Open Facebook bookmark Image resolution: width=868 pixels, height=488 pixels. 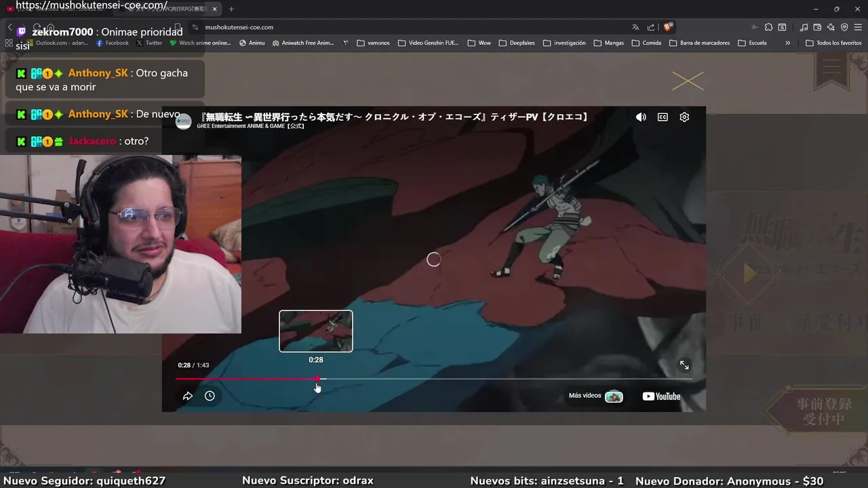point(113,43)
